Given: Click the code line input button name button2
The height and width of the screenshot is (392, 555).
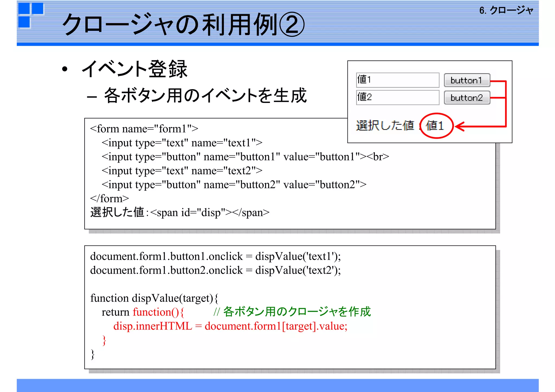Looking at the screenshot, I should (x=234, y=185).
